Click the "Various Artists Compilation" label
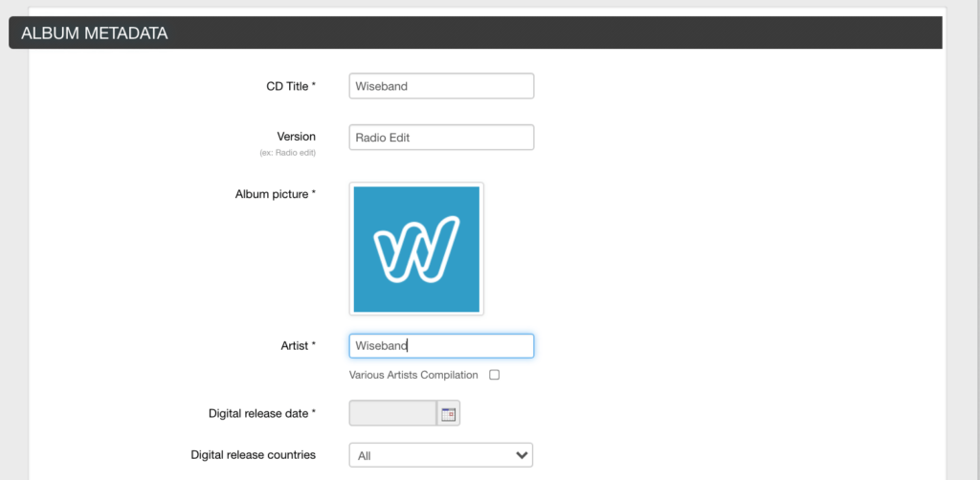This screenshot has height=480, width=980. point(413,375)
